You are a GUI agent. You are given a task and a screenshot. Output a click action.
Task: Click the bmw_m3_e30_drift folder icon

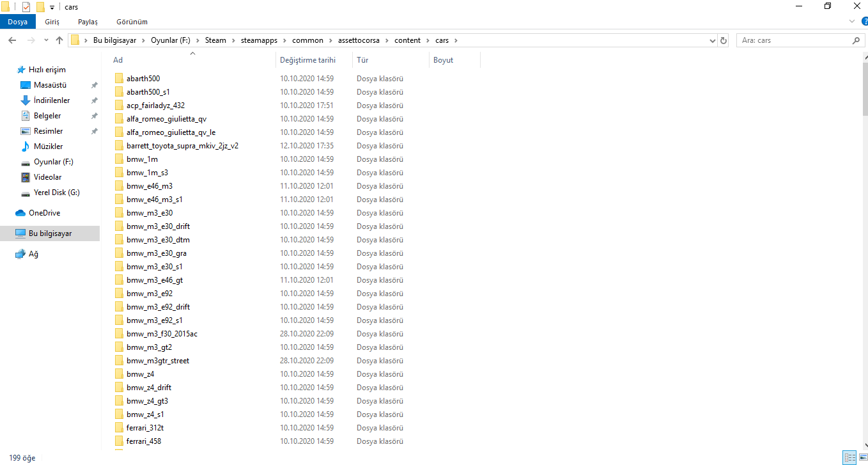click(119, 226)
